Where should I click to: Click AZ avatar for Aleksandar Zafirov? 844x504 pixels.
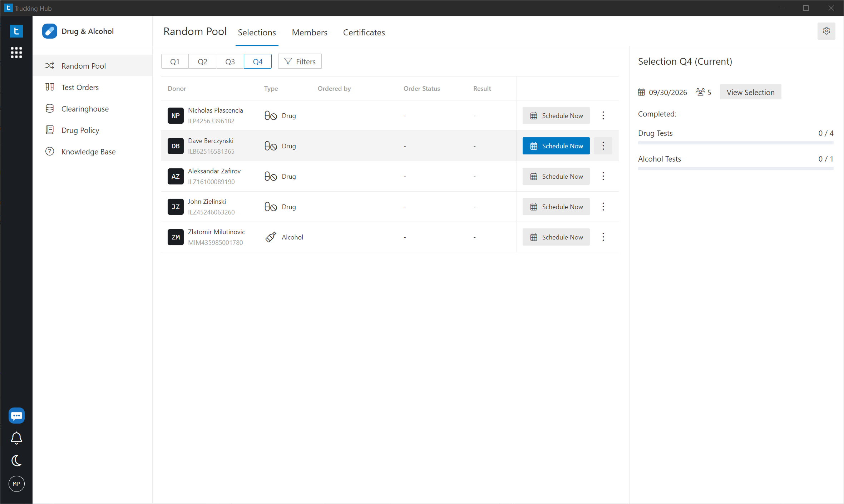(176, 176)
